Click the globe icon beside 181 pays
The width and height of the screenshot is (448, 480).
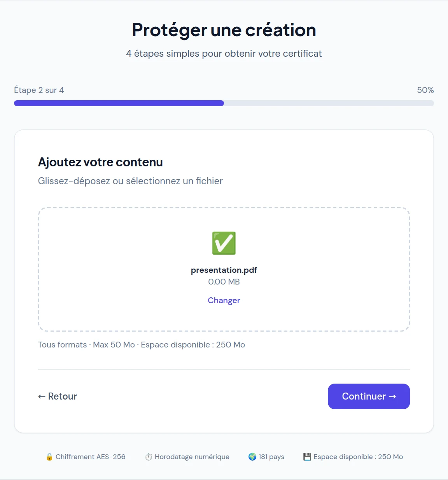pos(252,457)
